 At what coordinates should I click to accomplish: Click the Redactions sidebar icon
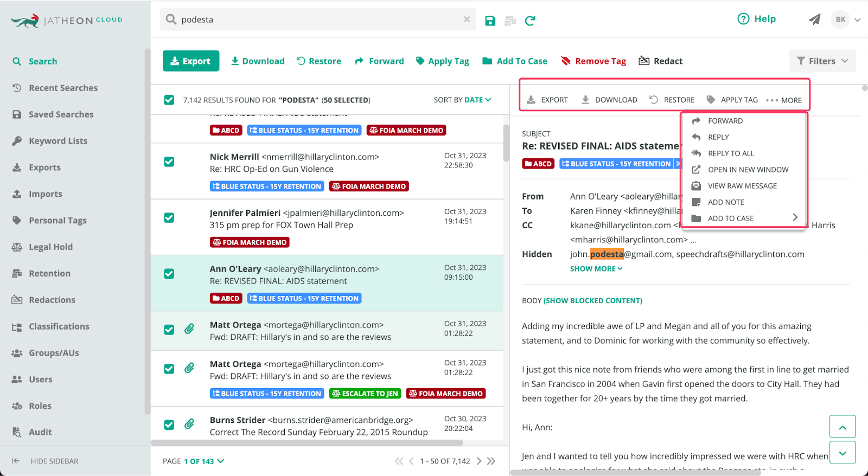pos(17,300)
